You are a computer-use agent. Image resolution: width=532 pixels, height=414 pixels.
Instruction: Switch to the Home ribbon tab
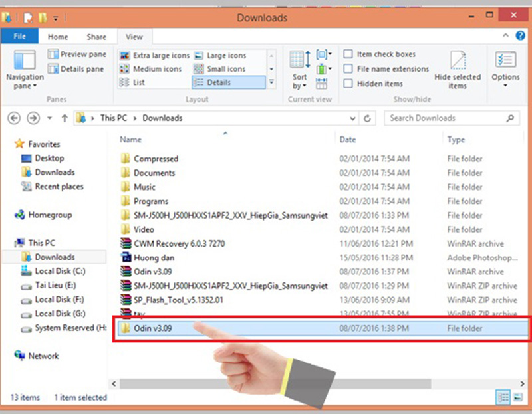click(58, 37)
